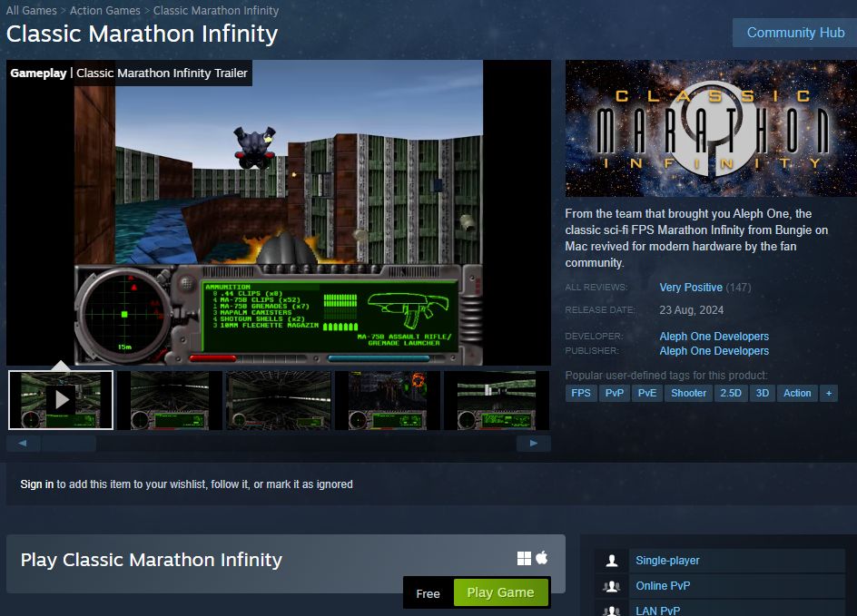Viewport: 857px width, 616px height.
Task: Click the Play Classic Marathon Infinity heading
Action: coord(152,560)
